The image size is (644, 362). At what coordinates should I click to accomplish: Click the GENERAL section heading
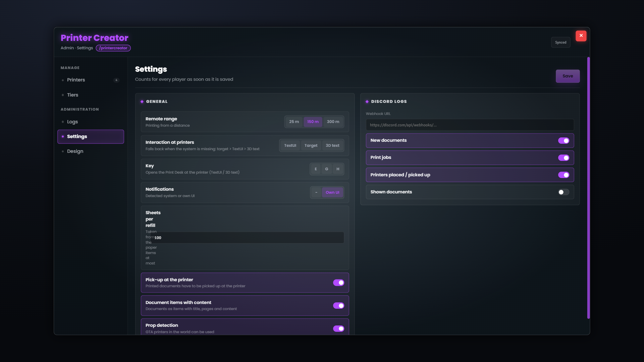coord(157,102)
